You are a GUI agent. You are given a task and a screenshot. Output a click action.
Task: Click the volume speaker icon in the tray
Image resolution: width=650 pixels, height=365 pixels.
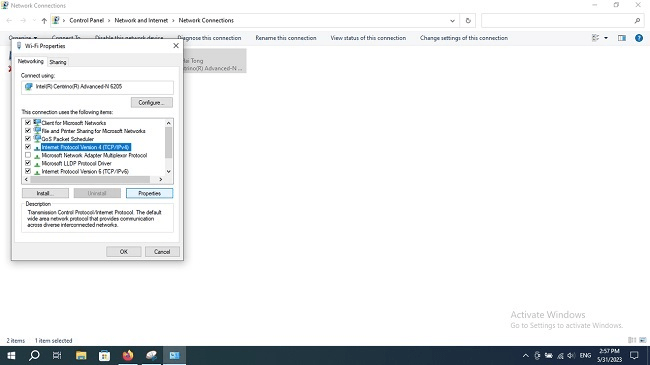pyautogui.click(x=571, y=355)
